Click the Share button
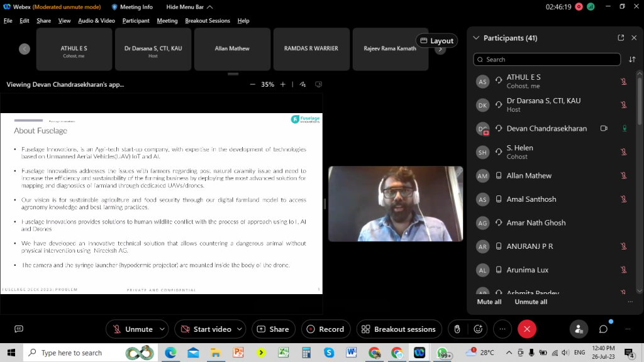The image size is (644, 362). [x=273, y=329]
